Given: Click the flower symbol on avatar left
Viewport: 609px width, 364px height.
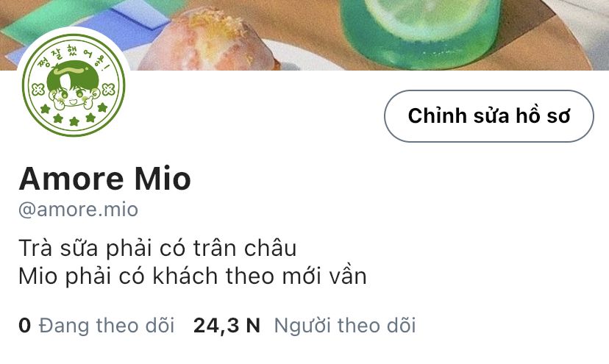Looking at the screenshot, I should pyautogui.click(x=38, y=90).
